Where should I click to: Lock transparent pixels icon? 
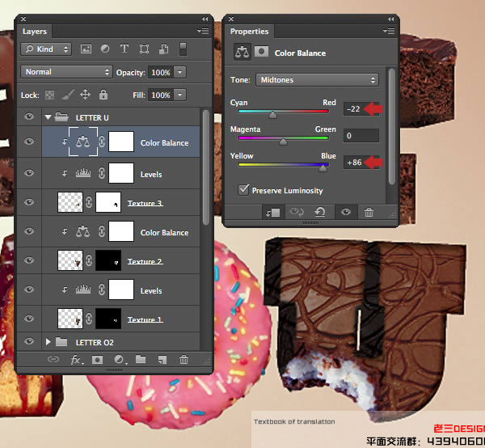(49, 95)
